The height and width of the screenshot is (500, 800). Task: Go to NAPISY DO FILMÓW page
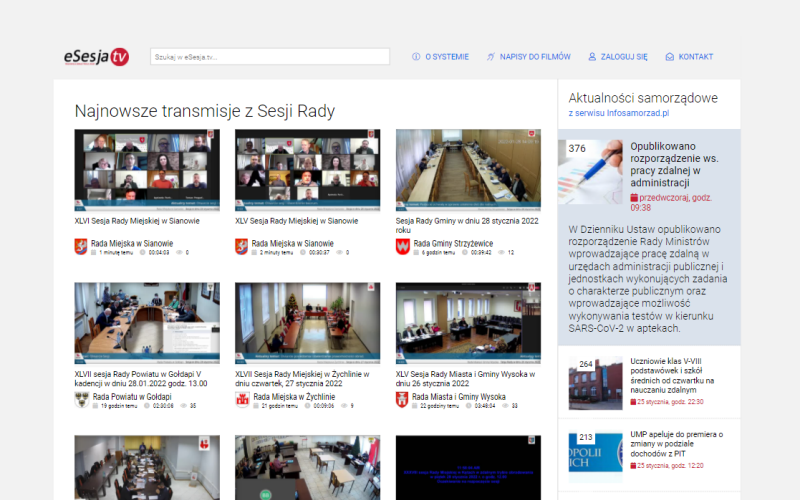click(x=535, y=57)
